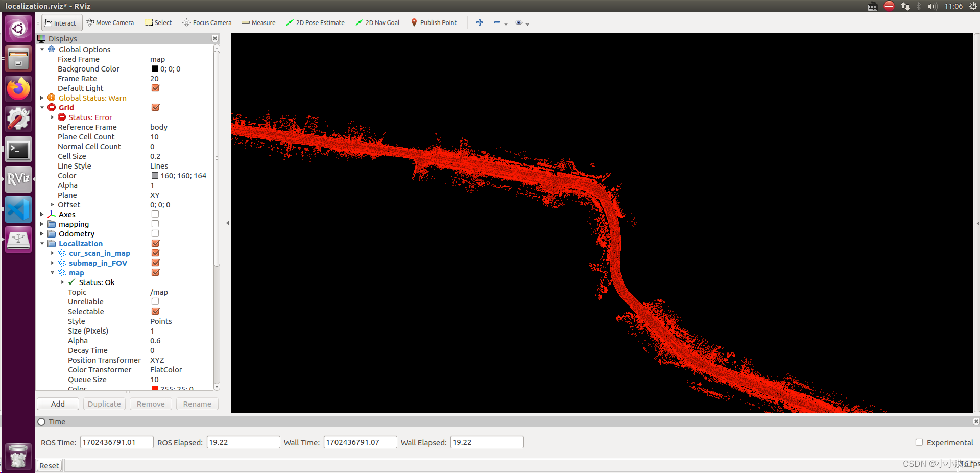980x473 pixels.
Task: Click the Remove button
Action: [x=151, y=404]
